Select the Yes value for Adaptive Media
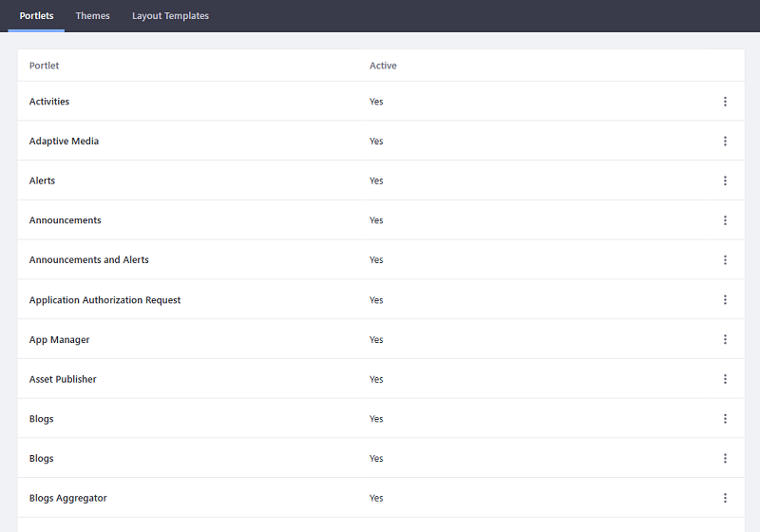 (376, 141)
